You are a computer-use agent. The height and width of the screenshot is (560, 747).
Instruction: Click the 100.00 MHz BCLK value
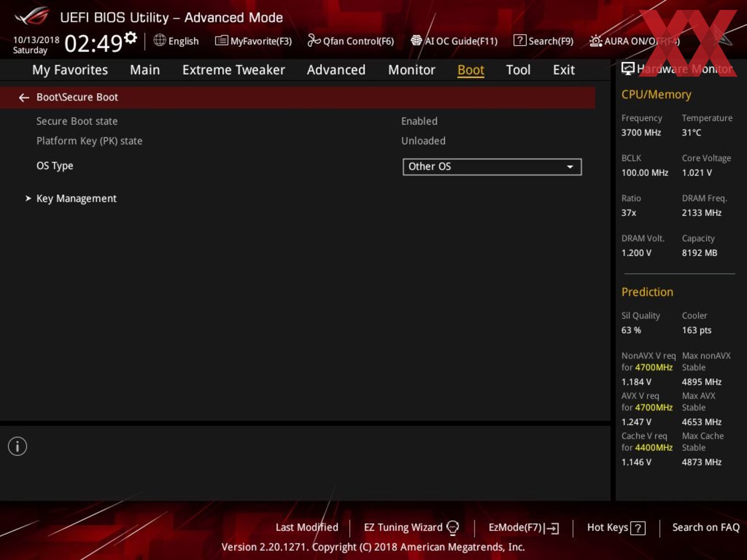pyautogui.click(x=645, y=173)
